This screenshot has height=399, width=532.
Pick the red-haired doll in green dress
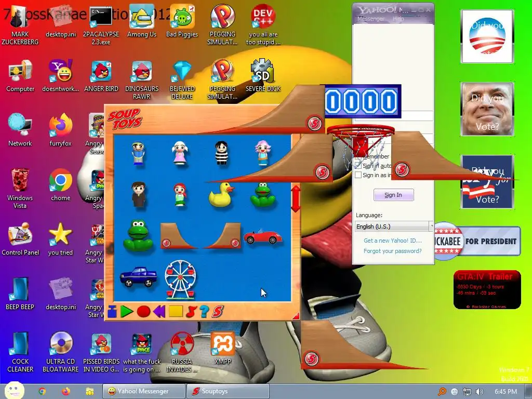180,195
